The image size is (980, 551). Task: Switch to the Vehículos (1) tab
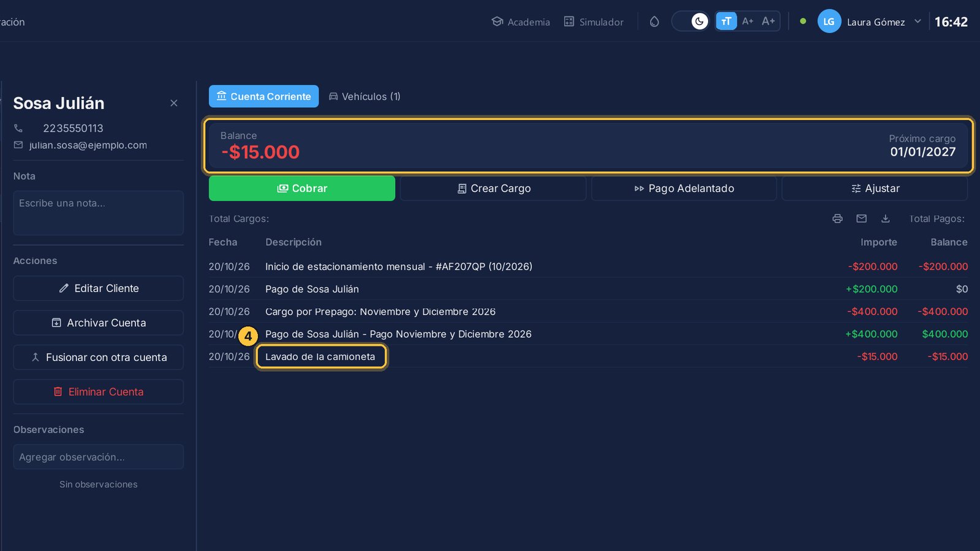pos(364,96)
